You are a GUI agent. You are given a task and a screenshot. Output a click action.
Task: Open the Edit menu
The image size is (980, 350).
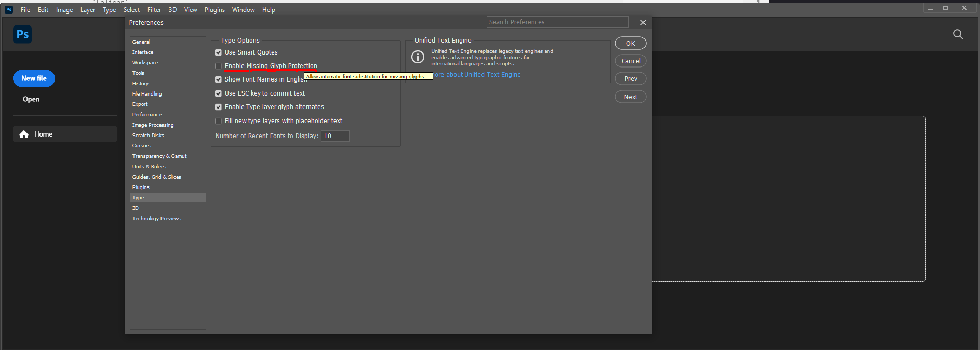tap(43, 10)
